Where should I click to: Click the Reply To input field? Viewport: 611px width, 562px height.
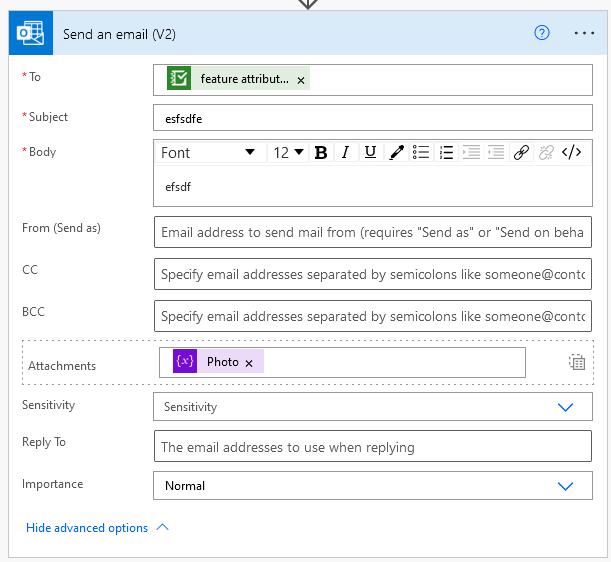(x=372, y=447)
